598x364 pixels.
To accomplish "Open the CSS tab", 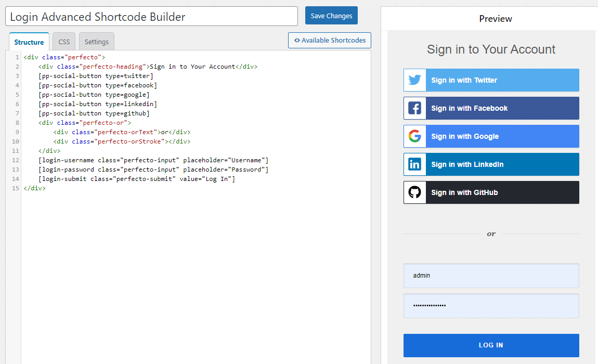I will [x=64, y=42].
